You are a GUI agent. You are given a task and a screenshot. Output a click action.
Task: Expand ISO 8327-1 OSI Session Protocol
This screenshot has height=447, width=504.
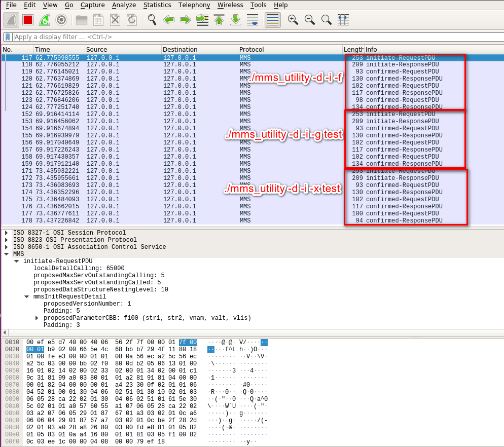(x=6, y=233)
